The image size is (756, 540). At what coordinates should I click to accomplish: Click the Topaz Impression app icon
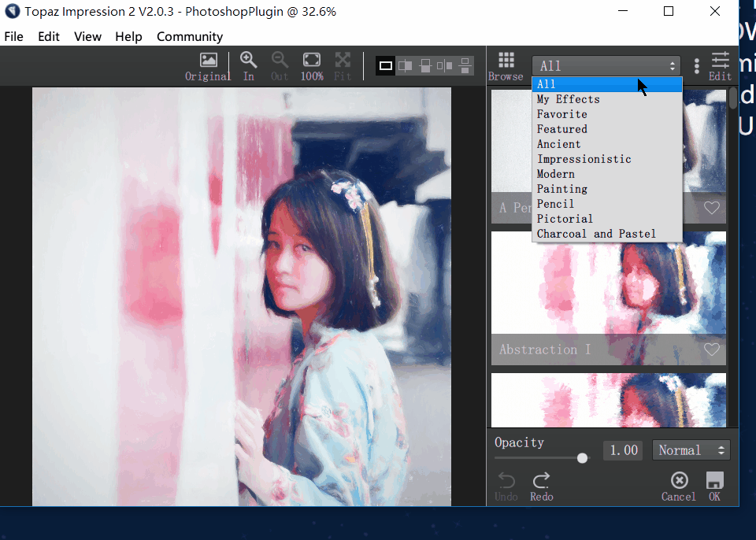(12, 11)
